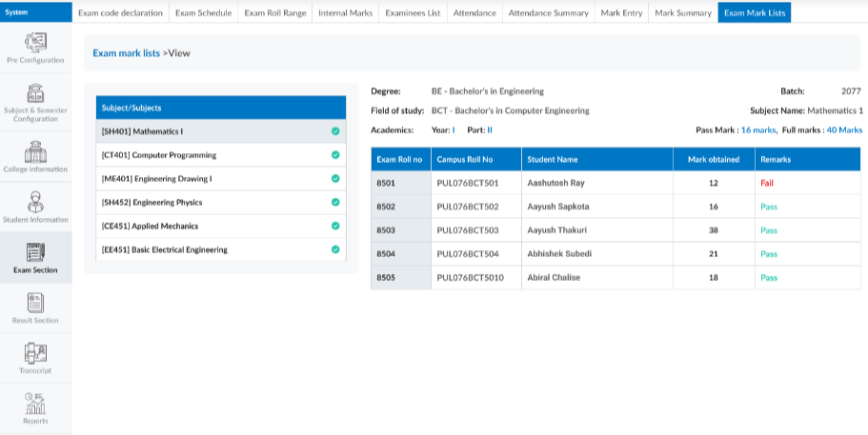The image size is (868, 435).
Task: Select [CE451] Applied Mechanics subject
Action: 221,226
